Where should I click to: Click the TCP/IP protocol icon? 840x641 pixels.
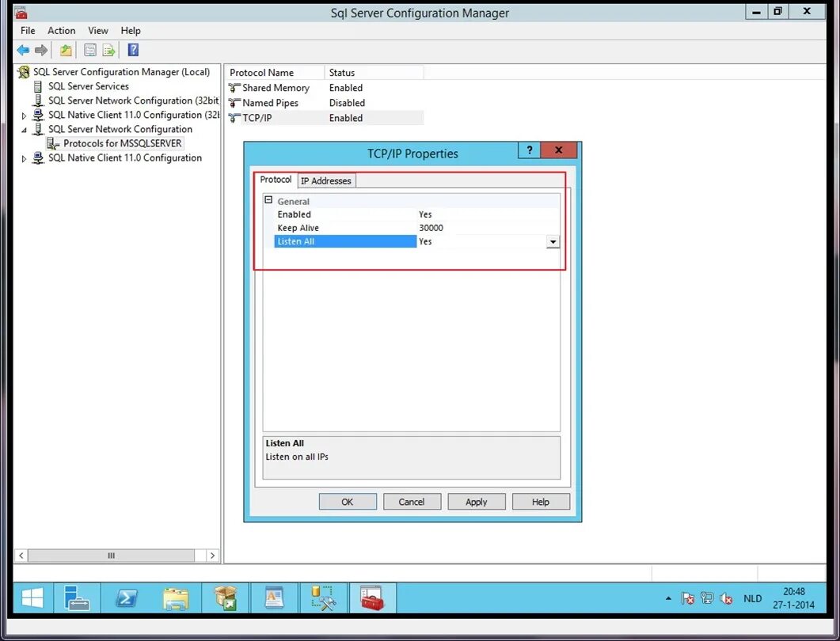click(234, 118)
